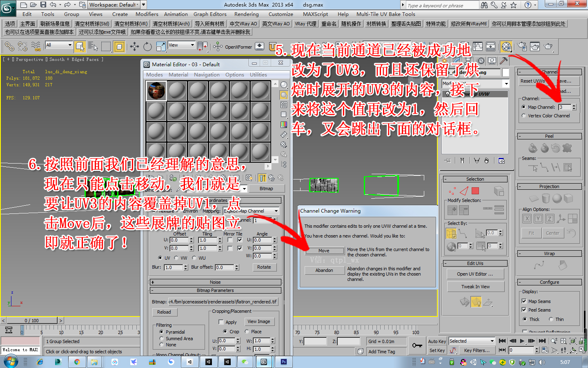Activate the Select and Move tool
The height and width of the screenshot is (368, 588).
(135, 47)
